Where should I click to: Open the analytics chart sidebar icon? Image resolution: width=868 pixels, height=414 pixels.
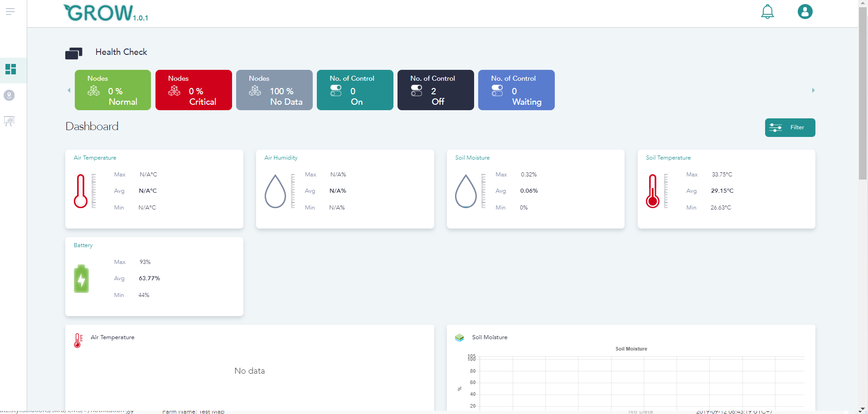(9, 121)
